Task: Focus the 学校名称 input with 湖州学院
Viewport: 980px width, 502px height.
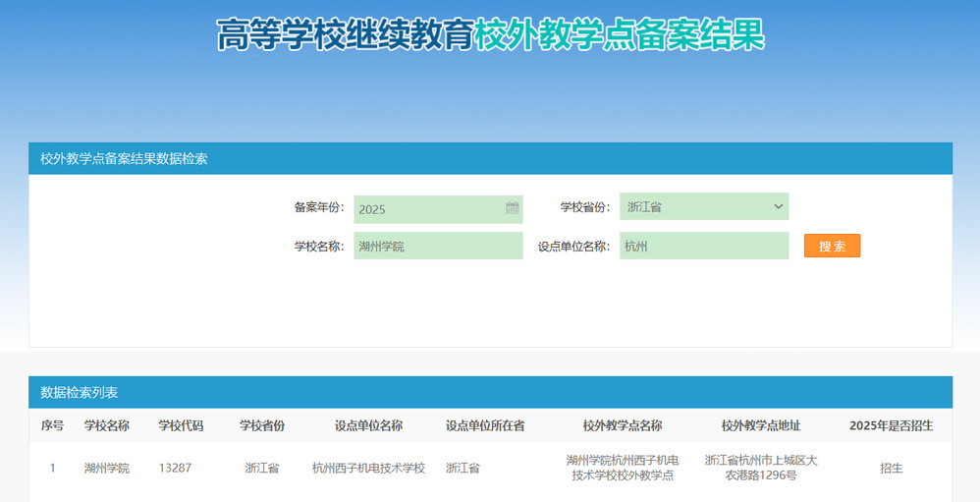Action: [x=438, y=246]
